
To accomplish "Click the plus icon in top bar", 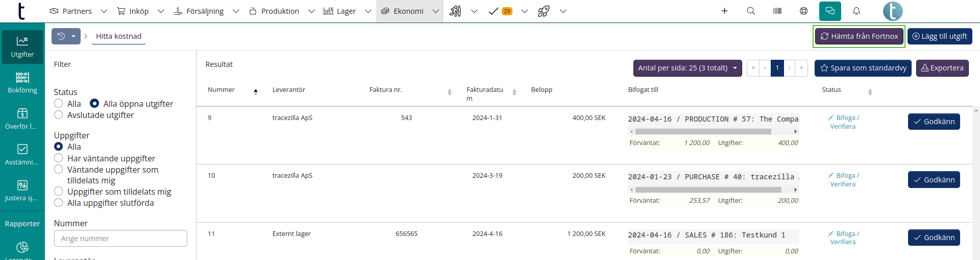I will tap(724, 11).
